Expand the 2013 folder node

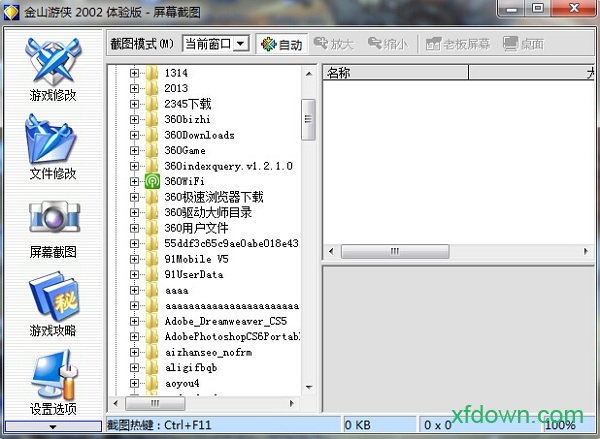click(x=134, y=88)
